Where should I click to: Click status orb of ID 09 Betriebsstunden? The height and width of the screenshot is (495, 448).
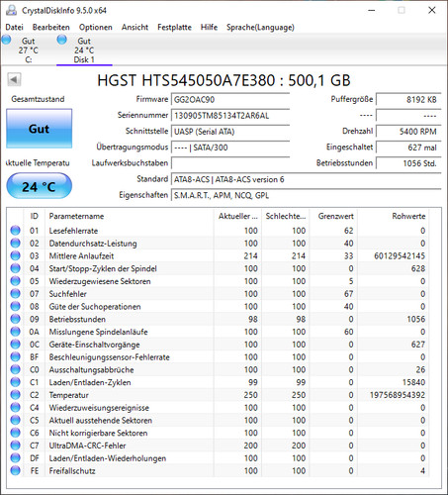click(15, 319)
